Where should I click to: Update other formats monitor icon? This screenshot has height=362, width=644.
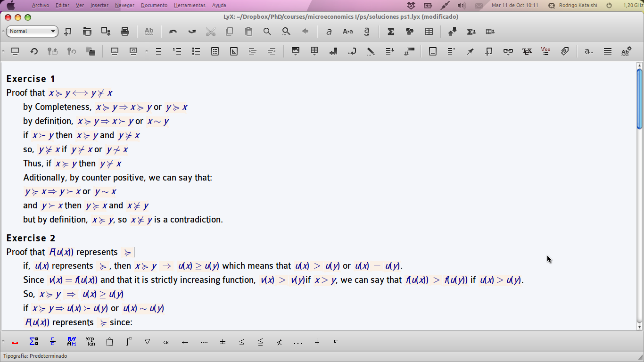pyautogui.click(x=133, y=51)
